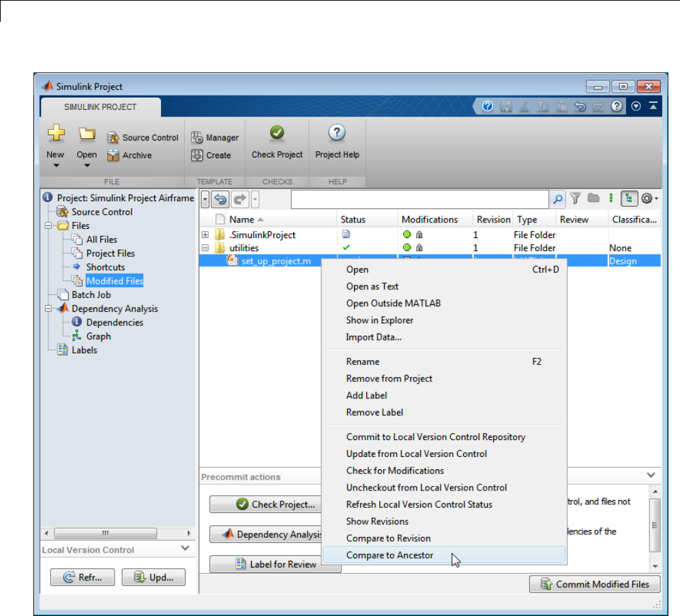The width and height of the screenshot is (680, 616).
Task: Select Commit to Local Version Control Repository
Action: coord(444,437)
